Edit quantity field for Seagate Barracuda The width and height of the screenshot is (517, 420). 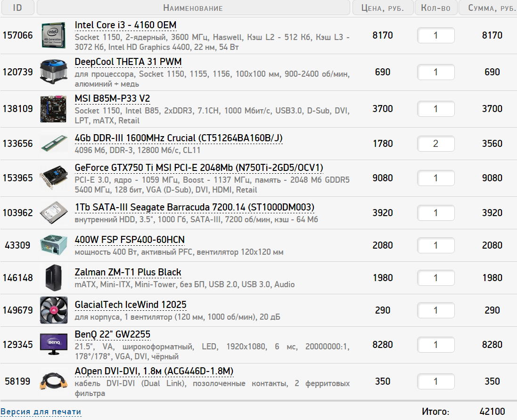(435, 213)
